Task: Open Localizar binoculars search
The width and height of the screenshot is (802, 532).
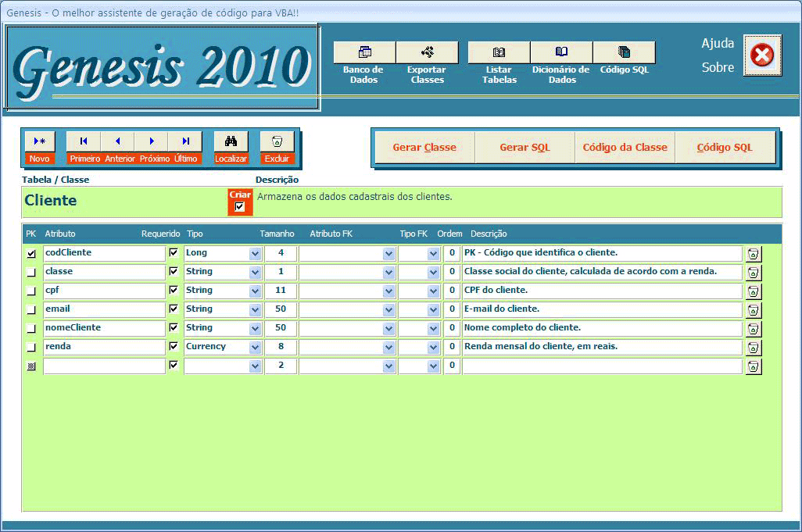Action: click(231, 141)
